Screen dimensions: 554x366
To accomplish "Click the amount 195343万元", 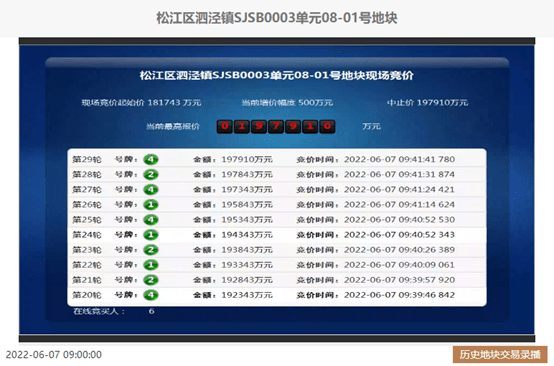I will [247, 220].
